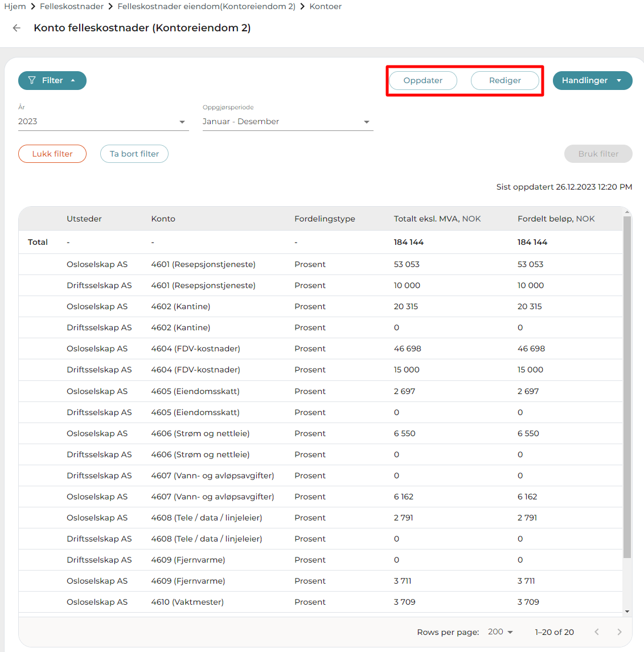Click total amount 184 144 under Totalt eksl. MVA
The image size is (644, 652).
408,242
